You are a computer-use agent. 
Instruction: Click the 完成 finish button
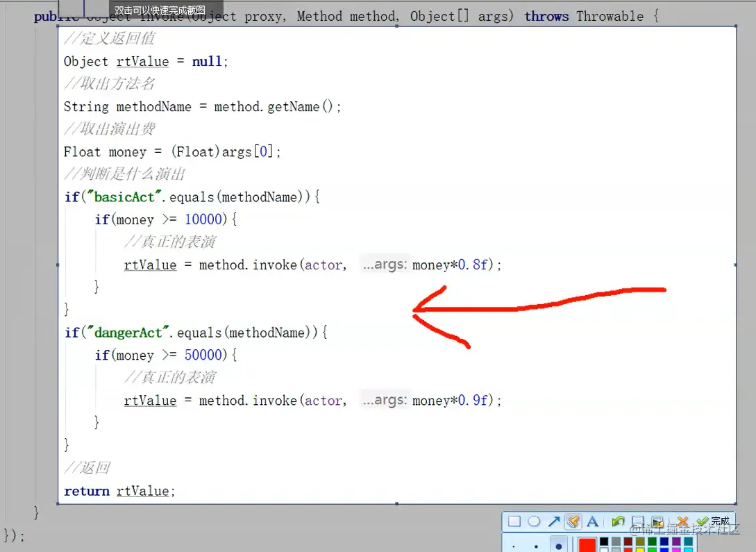click(712, 521)
